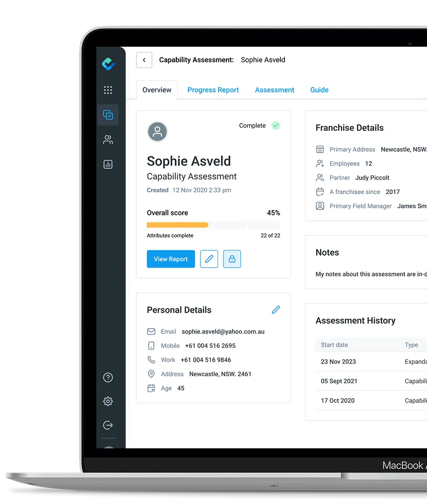The width and height of the screenshot is (427, 504).
Task: Click the app logo in sidebar
Action: [108, 64]
